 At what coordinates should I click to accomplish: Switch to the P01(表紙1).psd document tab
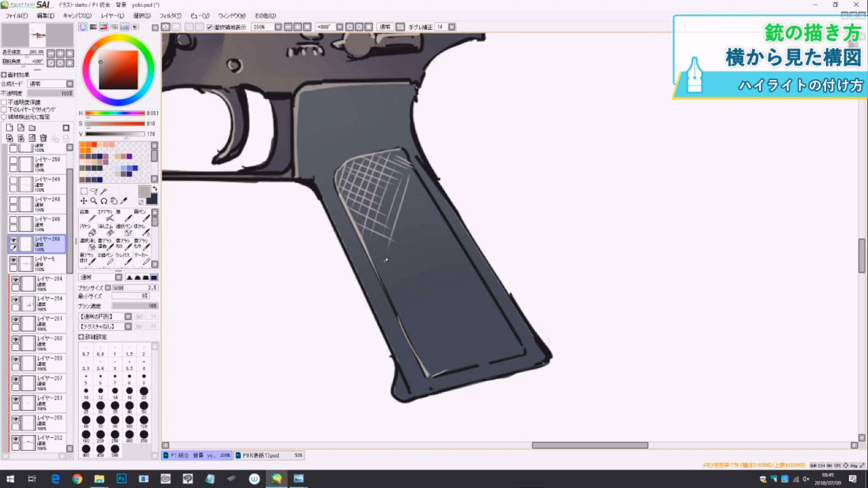[x=260, y=455]
